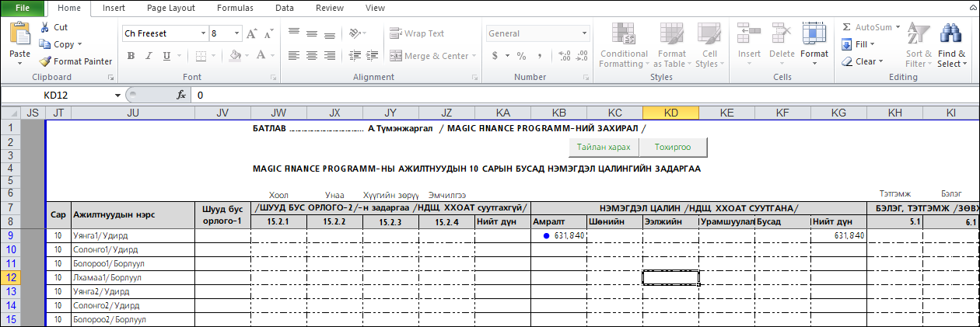Screen dimensions: 980x327
Task: Open the font name dropdown
Action: click(203, 34)
